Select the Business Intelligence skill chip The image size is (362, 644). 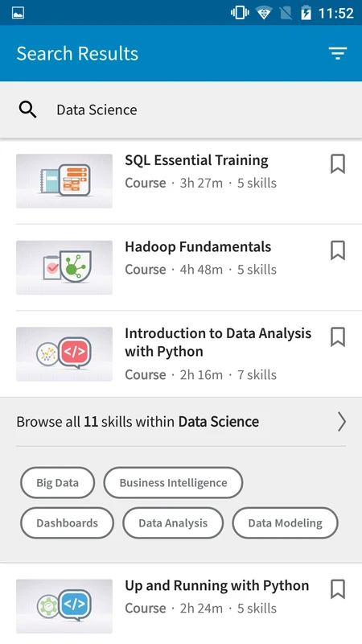point(173,482)
